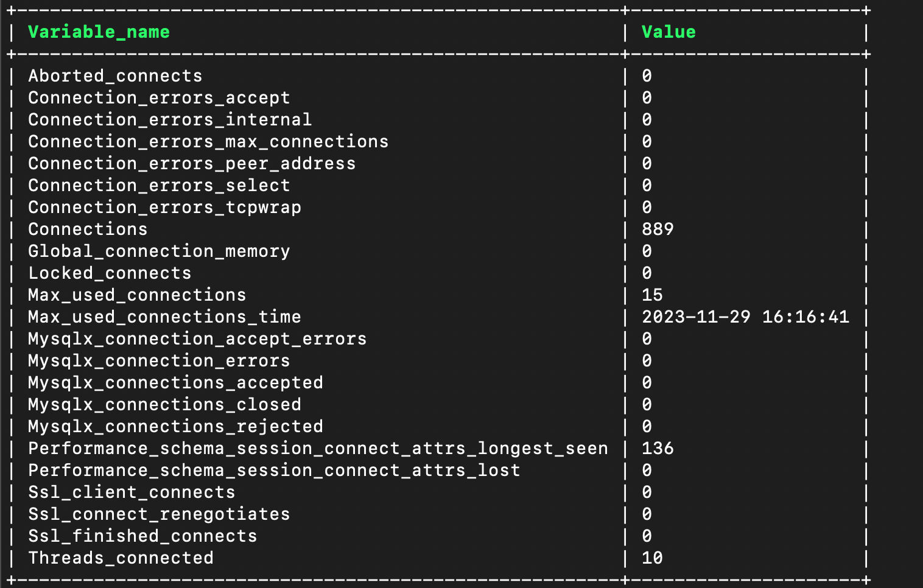Click the Connections value 889

pos(658,229)
